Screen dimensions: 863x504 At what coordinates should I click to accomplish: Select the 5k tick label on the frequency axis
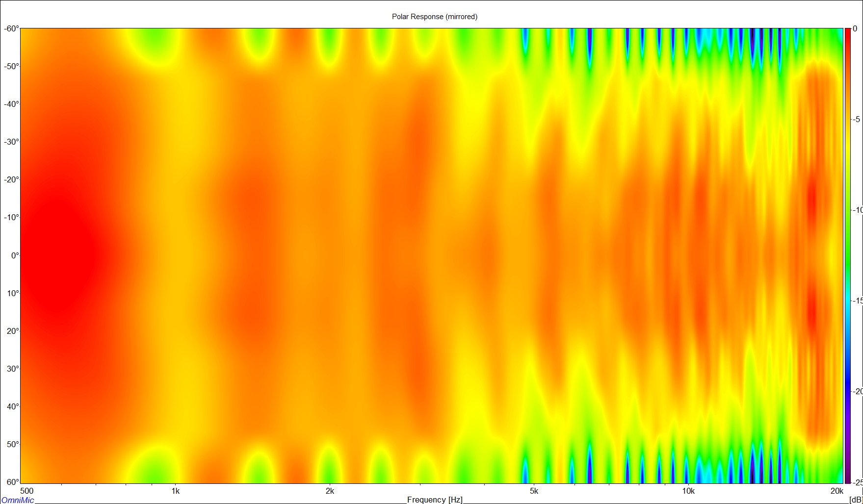534,491
